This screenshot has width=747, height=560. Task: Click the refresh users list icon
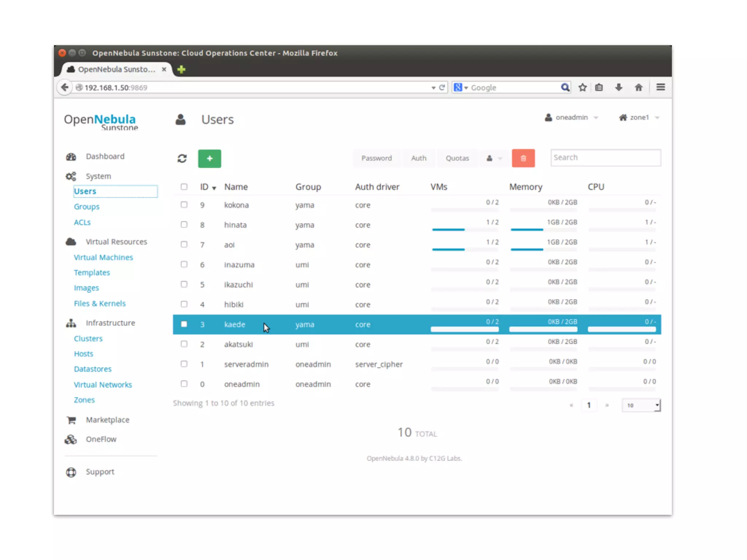[182, 158]
